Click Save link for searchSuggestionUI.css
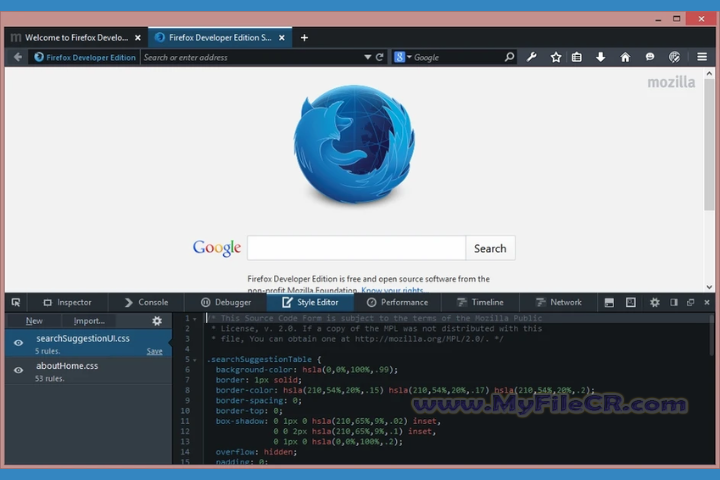This screenshot has width=720, height=480. click(154, 351)
